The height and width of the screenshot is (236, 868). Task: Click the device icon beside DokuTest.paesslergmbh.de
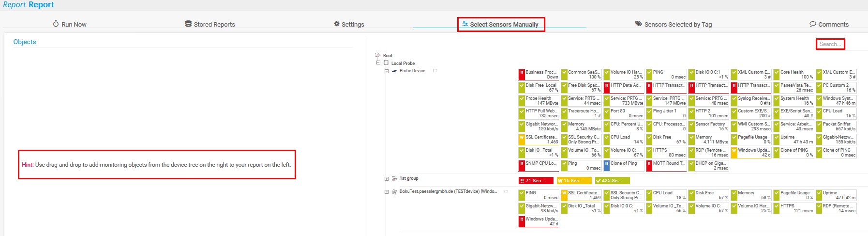coord(394,192)
